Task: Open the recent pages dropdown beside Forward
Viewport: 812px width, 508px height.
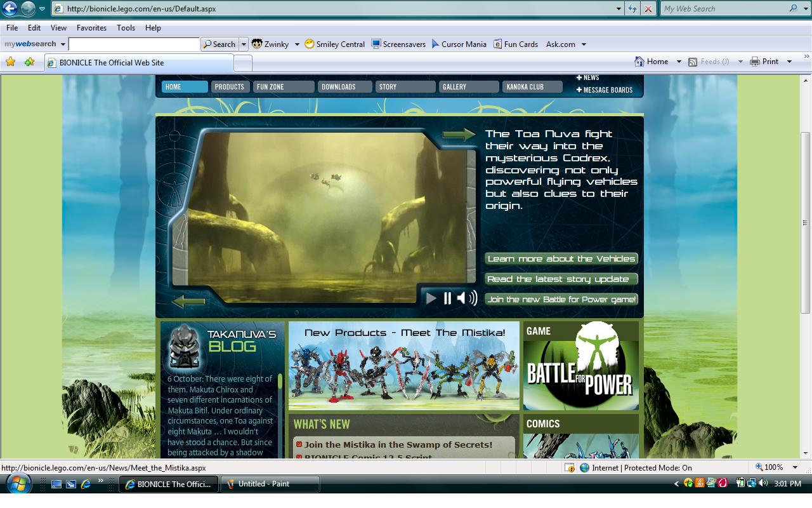Action: (42, 9)
